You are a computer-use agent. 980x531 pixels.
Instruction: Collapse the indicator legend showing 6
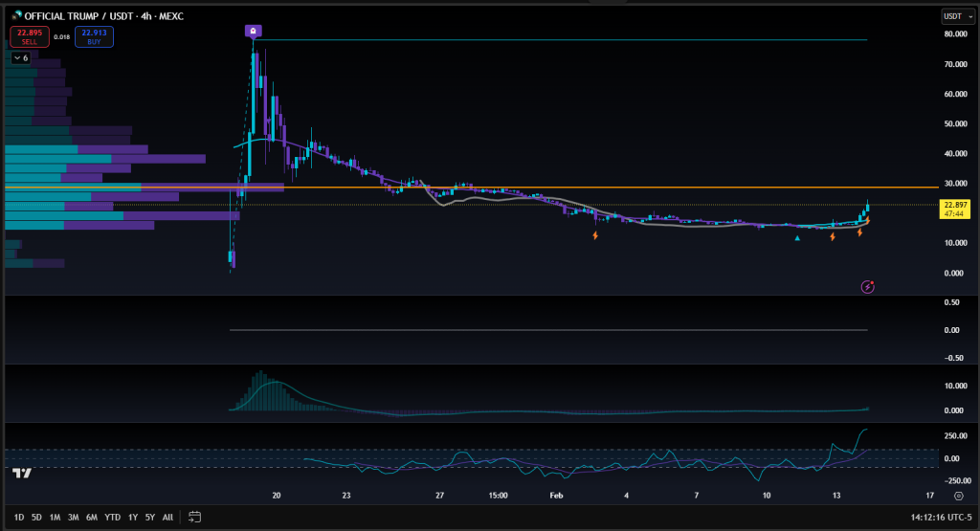click(21, 58)
